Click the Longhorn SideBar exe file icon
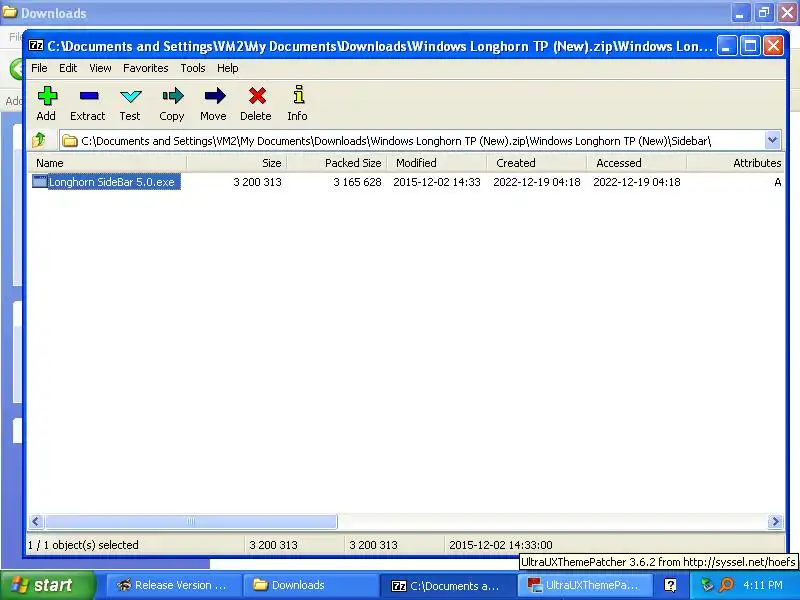800x600 pixels. pyautogui.click(x=39, y=182)
